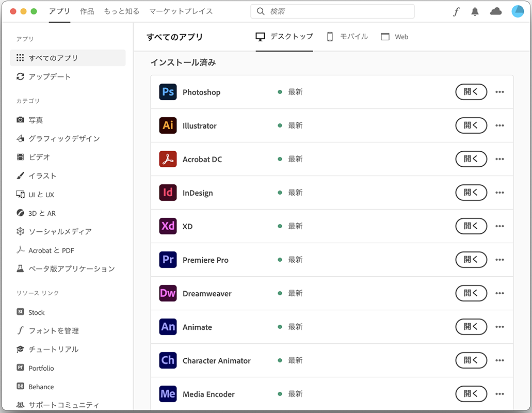The height and width of the screenshot is (413, 532).
Task: Open the フォントを管理 link
Action: click(47, 331)
